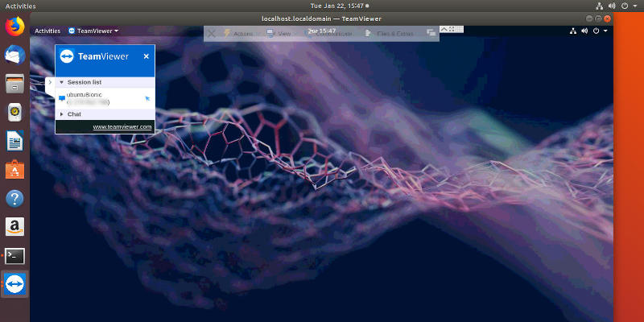
Task: Open the Actions menu in the session toolbar
Action: click(x=237, y=34)
